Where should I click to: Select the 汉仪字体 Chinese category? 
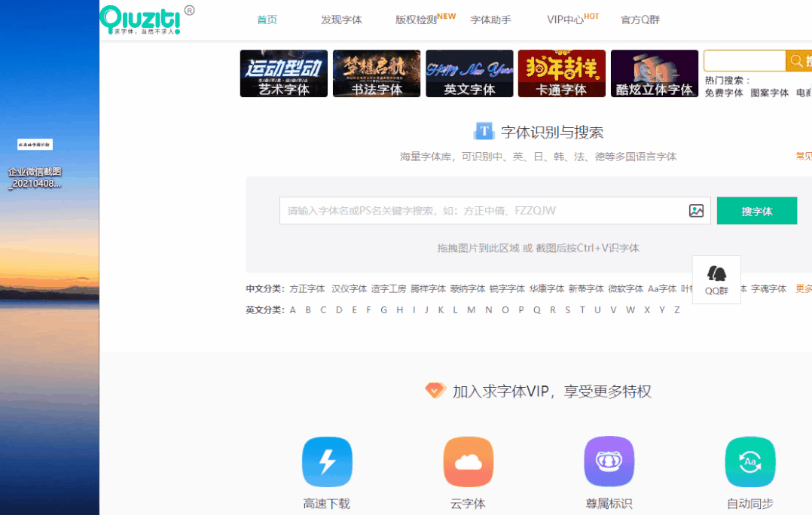[x=349, y=289]
